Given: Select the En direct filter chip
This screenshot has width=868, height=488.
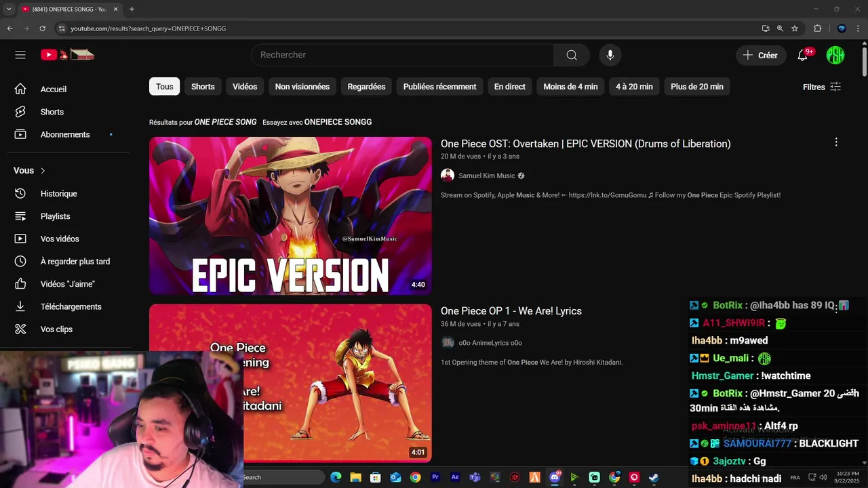Looking at the screenshot, I should coord(510,87).
